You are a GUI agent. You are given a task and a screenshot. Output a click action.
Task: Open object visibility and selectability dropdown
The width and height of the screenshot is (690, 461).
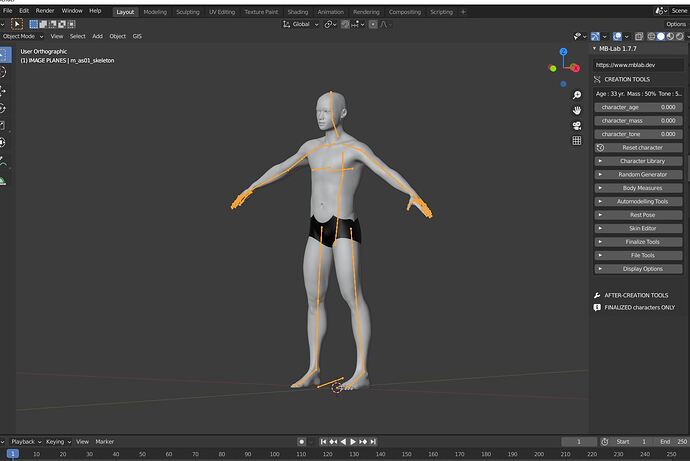(580, 36)
